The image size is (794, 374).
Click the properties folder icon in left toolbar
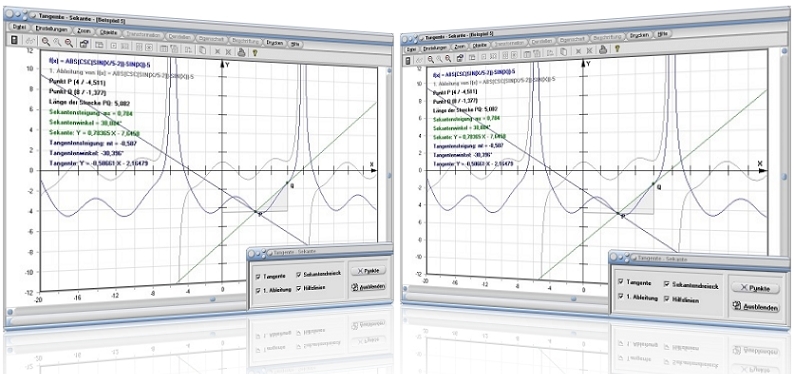pyautogui.click(x=84, y=44)
